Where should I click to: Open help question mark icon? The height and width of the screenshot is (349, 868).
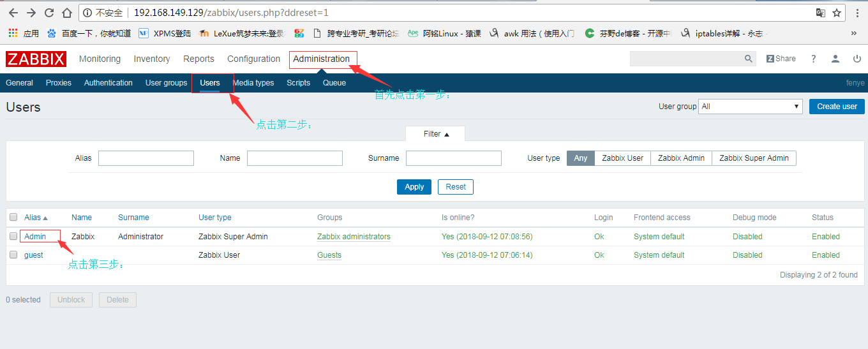(814, 59)
